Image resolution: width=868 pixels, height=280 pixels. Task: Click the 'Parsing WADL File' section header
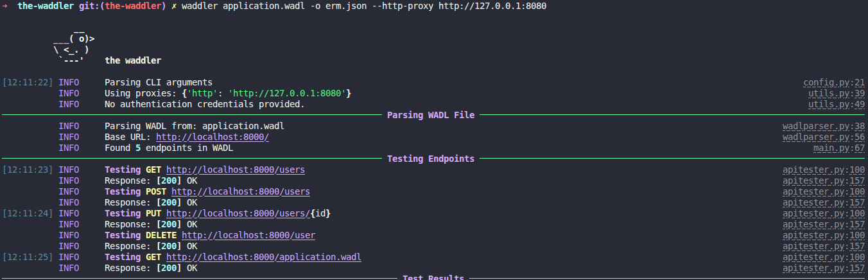431,116
